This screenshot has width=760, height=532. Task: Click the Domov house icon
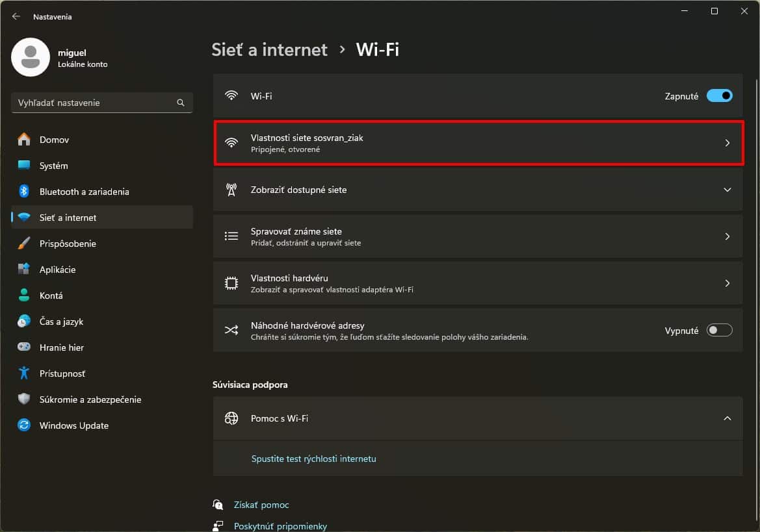24,140
